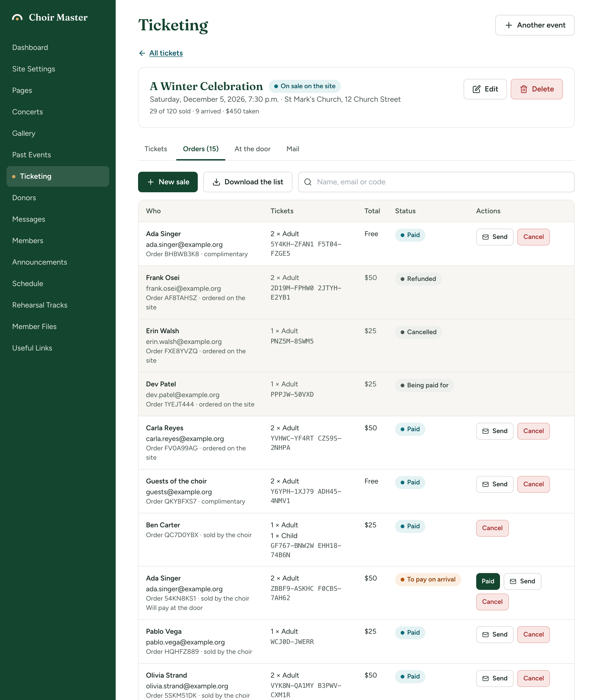597x700 pixels.
Task: Click envelope icon in Pablo Vega row
Action: tap(486, 635)
